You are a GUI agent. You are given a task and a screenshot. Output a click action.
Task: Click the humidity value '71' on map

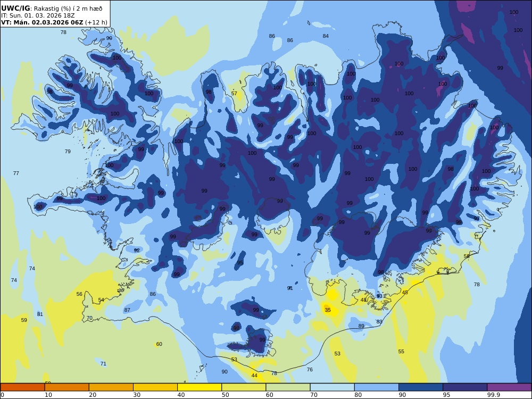pyautogui.click(x=104, y=364)
